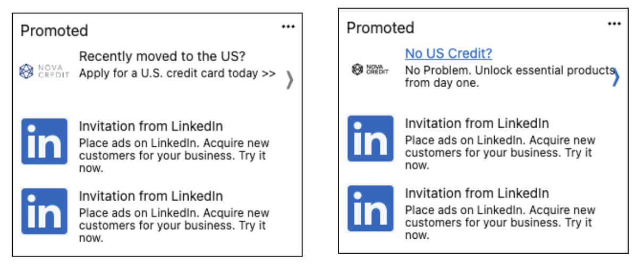Click the bottom LinkedIn logo in the right panel
Screen dimensions: 644x267
point(370,208)
